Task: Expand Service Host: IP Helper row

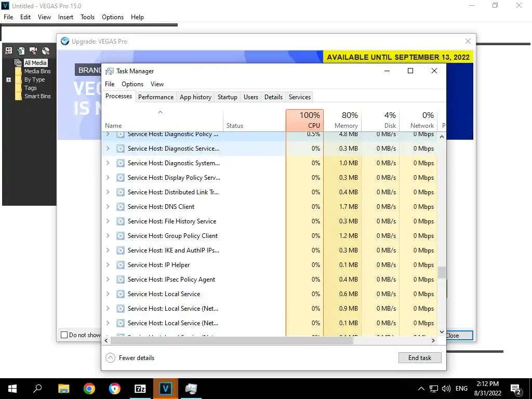Action: point(108,265)
